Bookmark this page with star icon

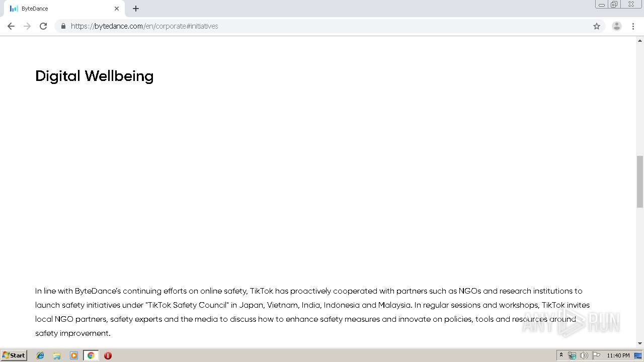click(597, 26)
